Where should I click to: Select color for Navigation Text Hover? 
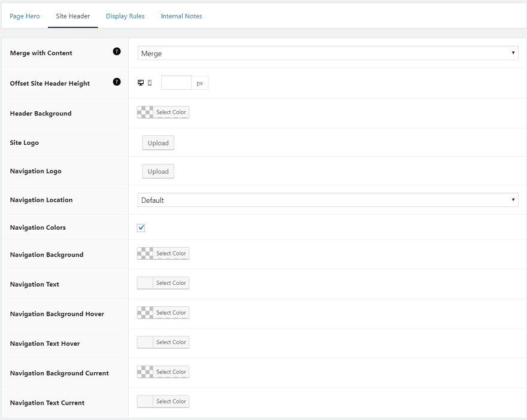point(163,342)
